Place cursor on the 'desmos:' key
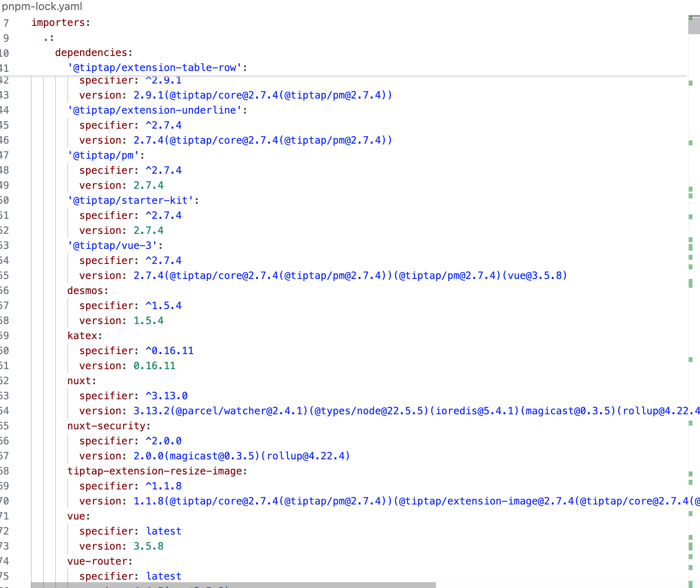 pyautogui.click(x=87, y=291)
